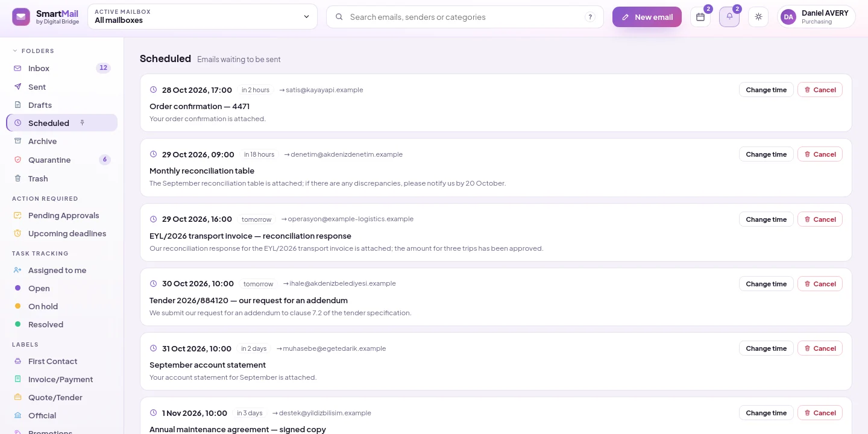Click the search help question mark icon
The height and width of the screenshot is (434, 868).
point(590,17)
